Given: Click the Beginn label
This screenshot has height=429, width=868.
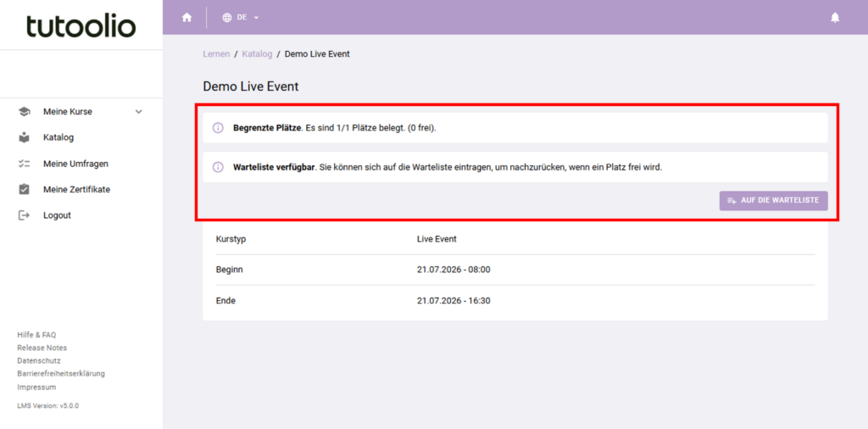Looking at the screenshot, I should click(229, 270).
